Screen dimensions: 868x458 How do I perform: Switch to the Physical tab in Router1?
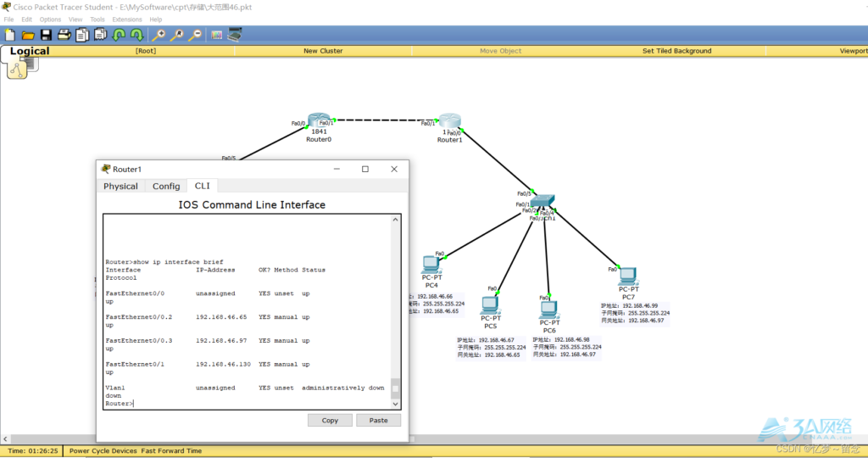click(x=120, y=186)
